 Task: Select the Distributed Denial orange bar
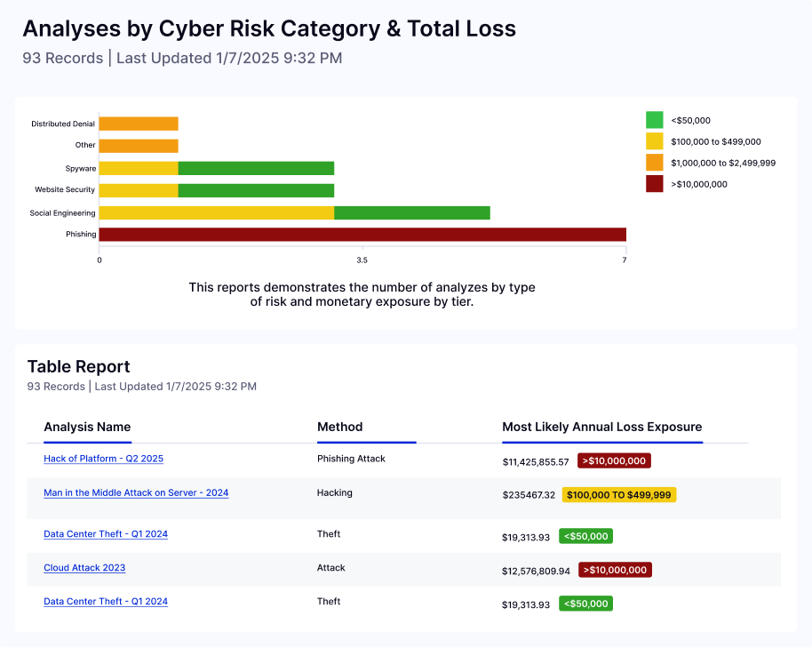[x=139, y=124]
